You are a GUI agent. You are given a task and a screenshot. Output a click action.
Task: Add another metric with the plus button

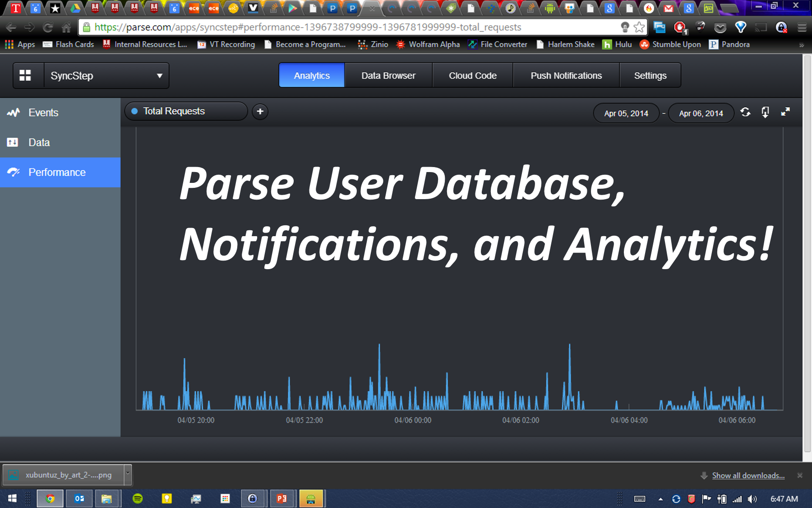point(260,112)
